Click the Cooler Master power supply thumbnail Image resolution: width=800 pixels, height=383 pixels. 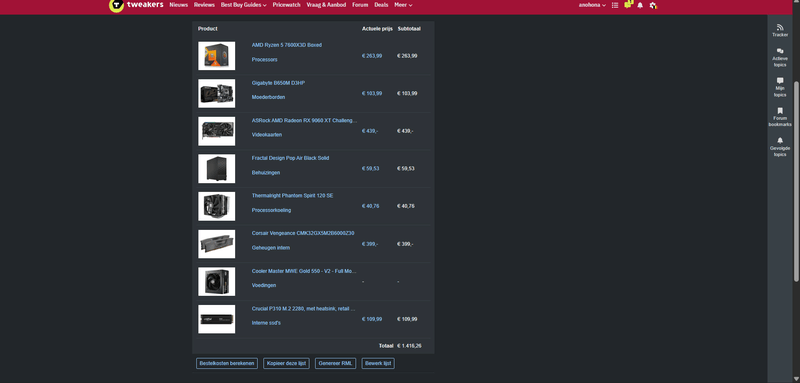[x=217, y=282]
